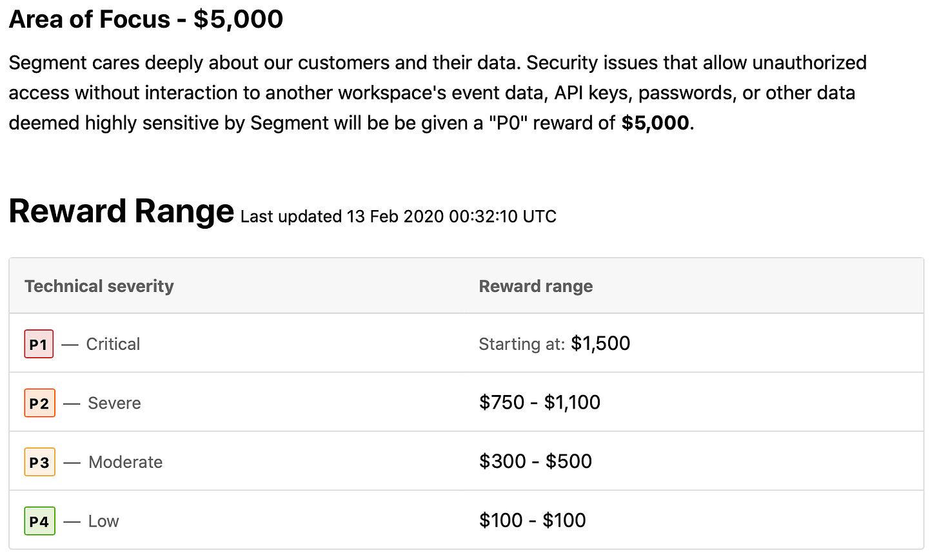939x560 pixels.
Task: Click the Last updated 13 Feb 2020 timestamp
Action: click(x=399, y=217)
